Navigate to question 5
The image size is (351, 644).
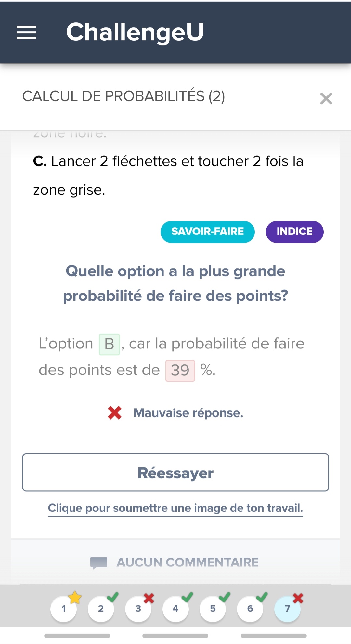click(x=213, y=609)
